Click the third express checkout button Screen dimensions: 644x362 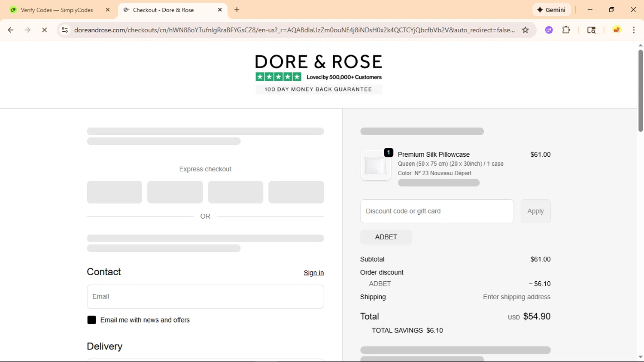coord(236,192)
